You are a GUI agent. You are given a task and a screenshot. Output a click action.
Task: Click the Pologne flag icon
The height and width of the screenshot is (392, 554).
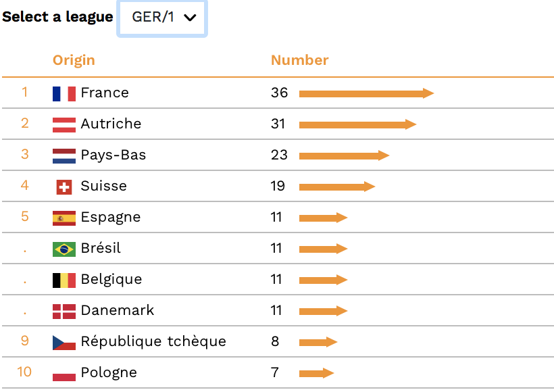(64, 374)
